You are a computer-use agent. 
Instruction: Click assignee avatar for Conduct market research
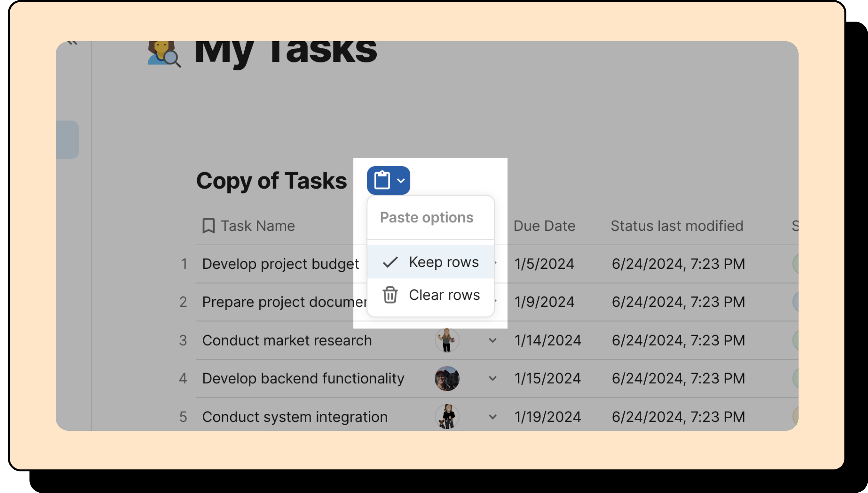coord(447,340)
